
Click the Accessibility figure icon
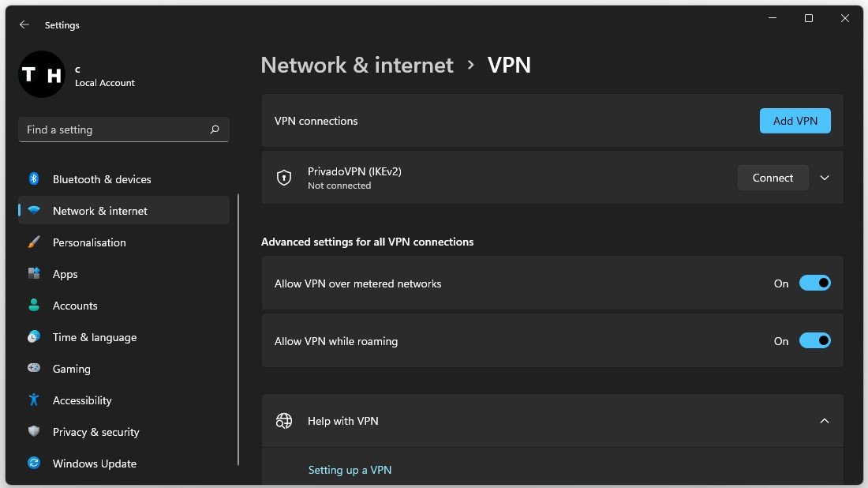click(x=34, y=400)
